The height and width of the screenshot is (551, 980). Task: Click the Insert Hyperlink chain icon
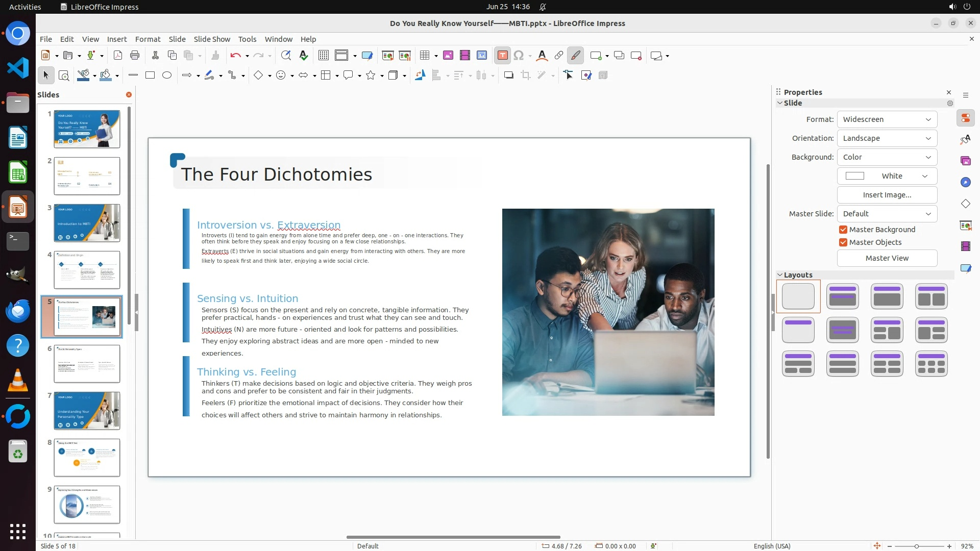[x=559, y=56]
